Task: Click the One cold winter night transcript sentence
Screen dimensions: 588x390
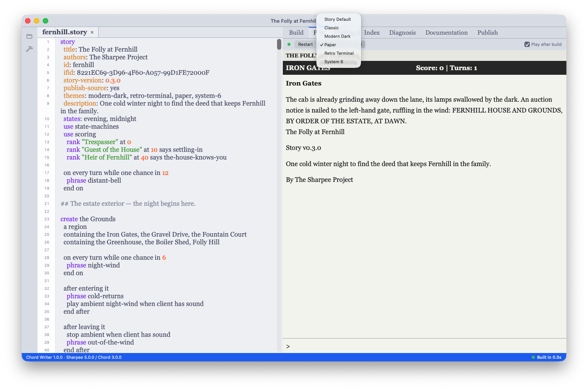Action: [388, 164]
